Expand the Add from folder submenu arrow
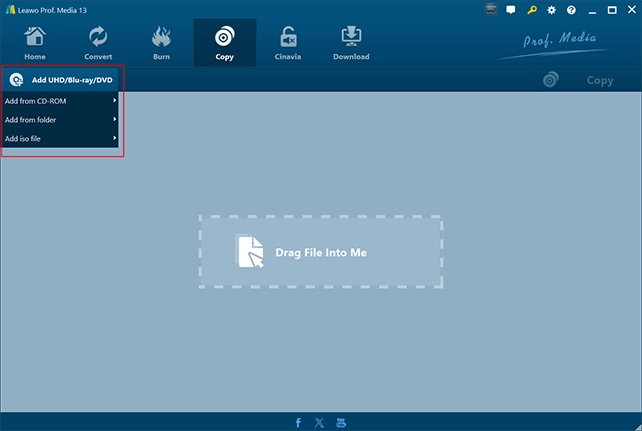Screen dimensions: 642x431 pyautogui.click(x=115, y=120)
